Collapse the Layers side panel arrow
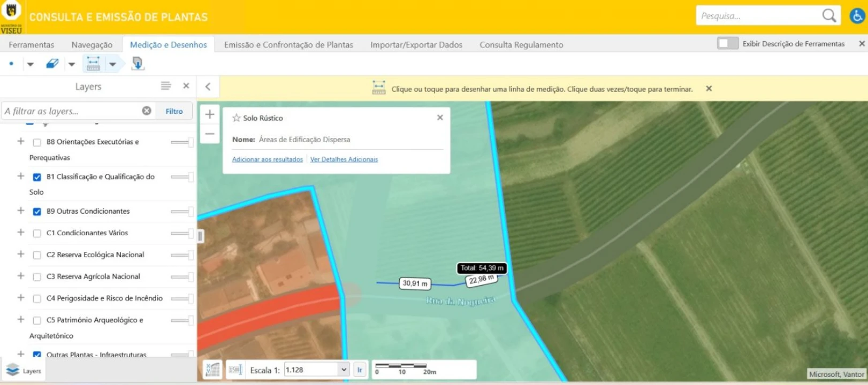This screenshot has height=385, width=868. (208, 87)
